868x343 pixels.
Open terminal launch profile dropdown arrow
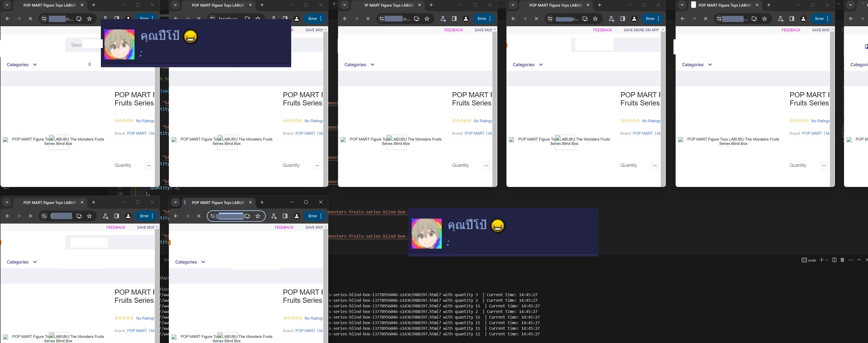[x=826, y=260]
